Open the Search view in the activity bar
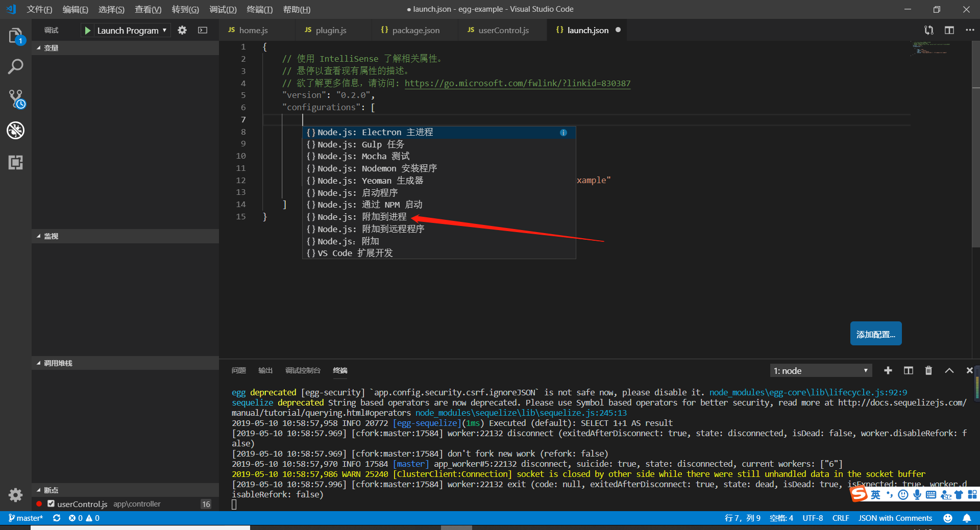 click(15, 66)
